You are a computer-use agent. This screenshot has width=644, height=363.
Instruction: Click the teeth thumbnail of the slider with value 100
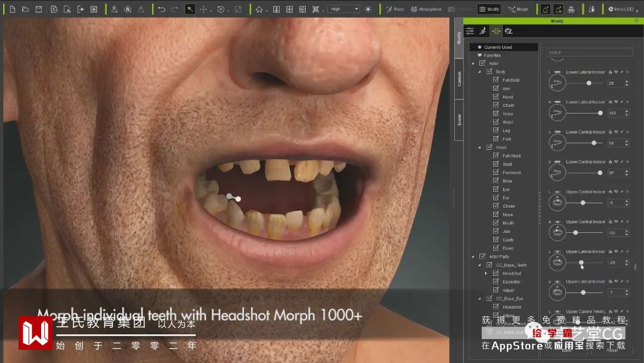[x=558, y=113]
